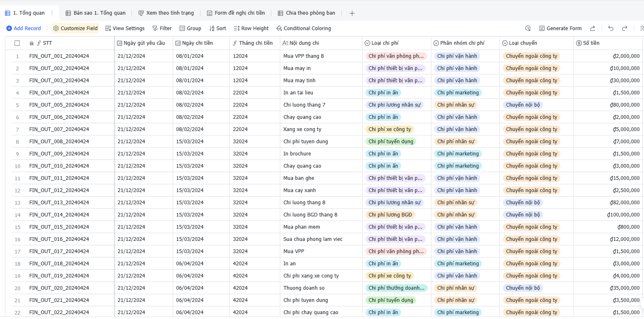Add a new view with plus icon
644x319 pixels.
click(352, 13)
